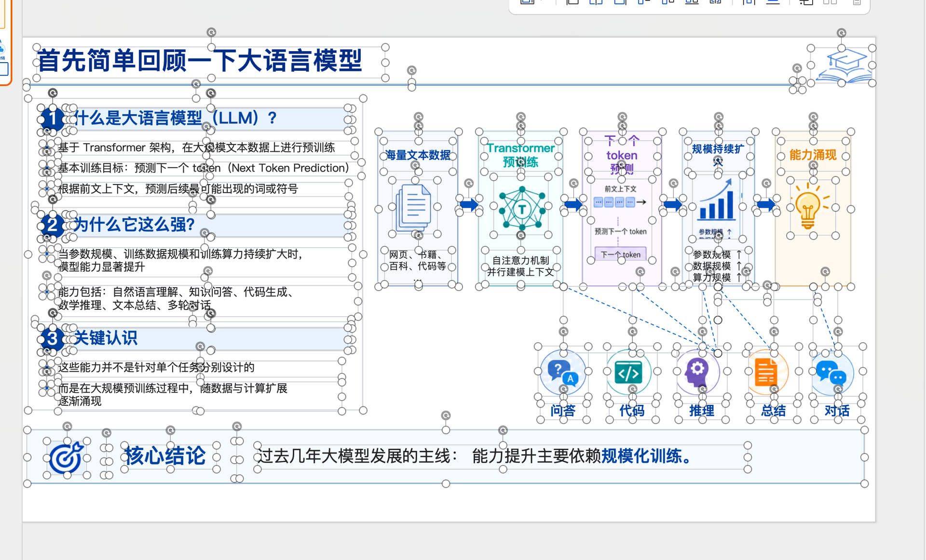Click bullet text 基于 Transformer 架构
This screenshot has height=560, width=926.
coord(196,147)
